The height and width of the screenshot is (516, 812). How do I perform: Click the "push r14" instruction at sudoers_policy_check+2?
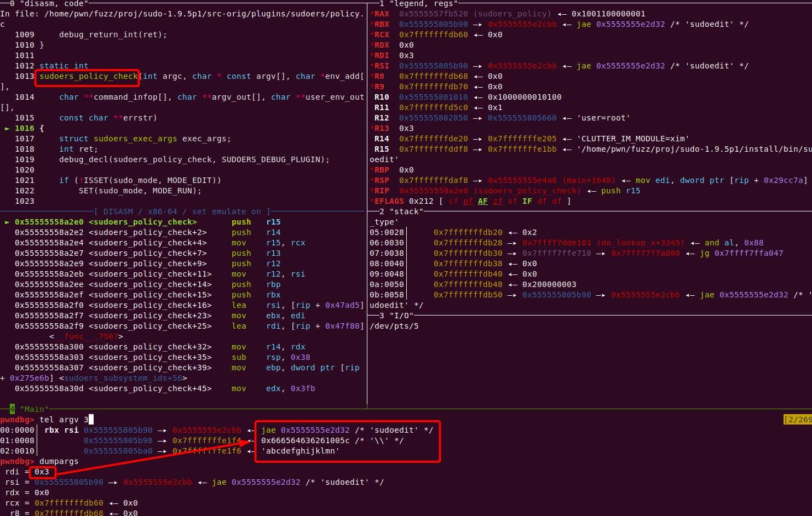tap(256, 232)
